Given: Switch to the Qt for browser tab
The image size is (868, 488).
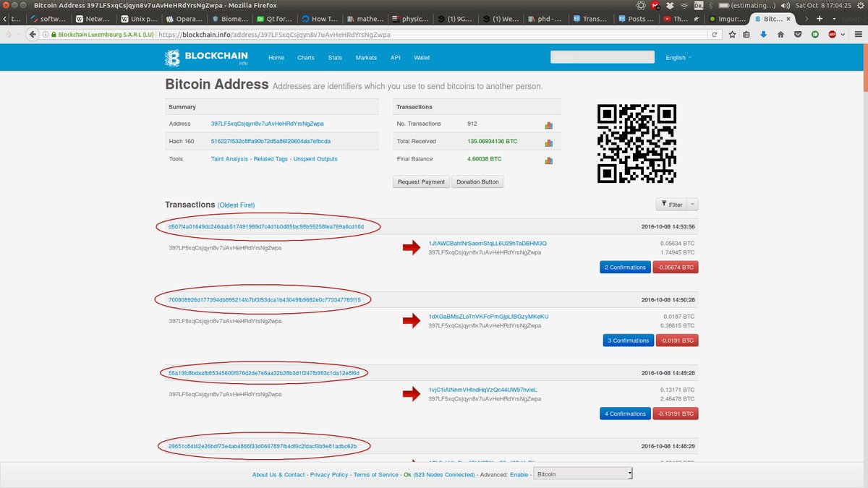Looking at the screenshot, I should (x=273, y=19).
